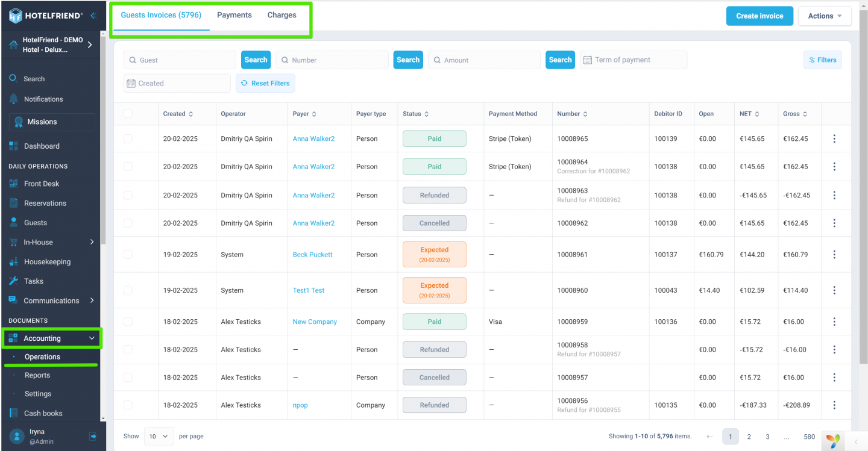The image size is (868, 451).
Task: Sort table by Status column
Action: pos(416,114)
